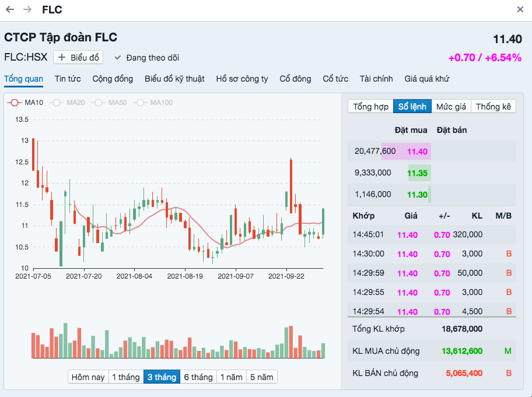Set chart range to 3 tháng
Image resolution: width=532 pixels, height=397 pixels.
click(x=162, y=377)
